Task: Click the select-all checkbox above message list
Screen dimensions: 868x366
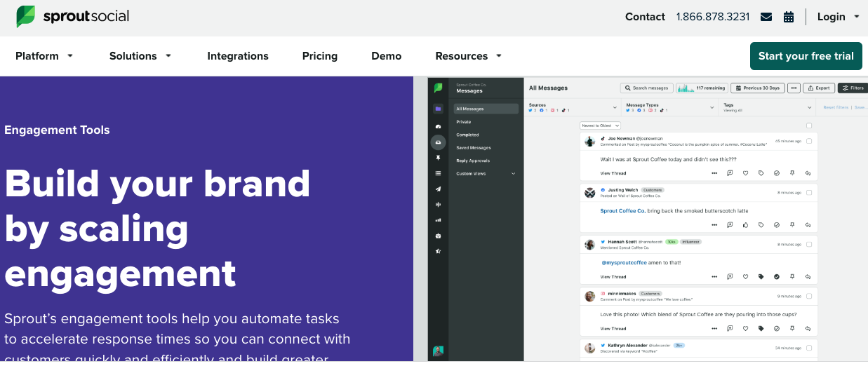Action: tap(809, 126)
